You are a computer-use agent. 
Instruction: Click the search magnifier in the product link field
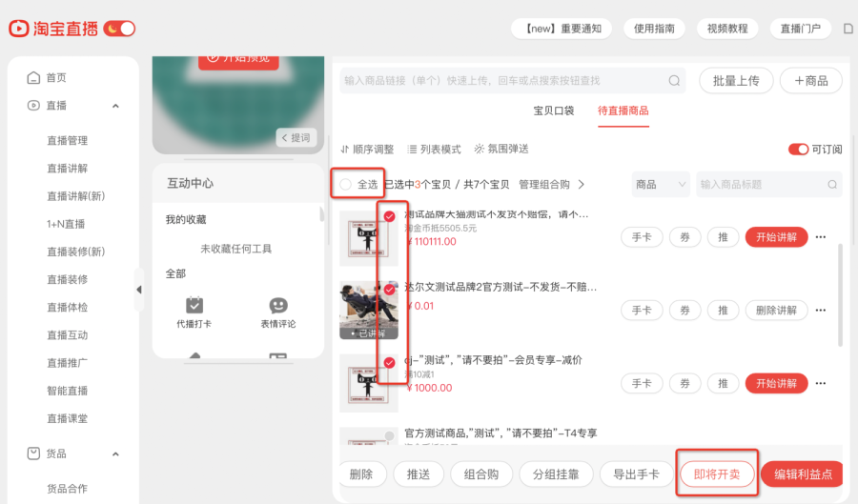[x=674, y=81]
